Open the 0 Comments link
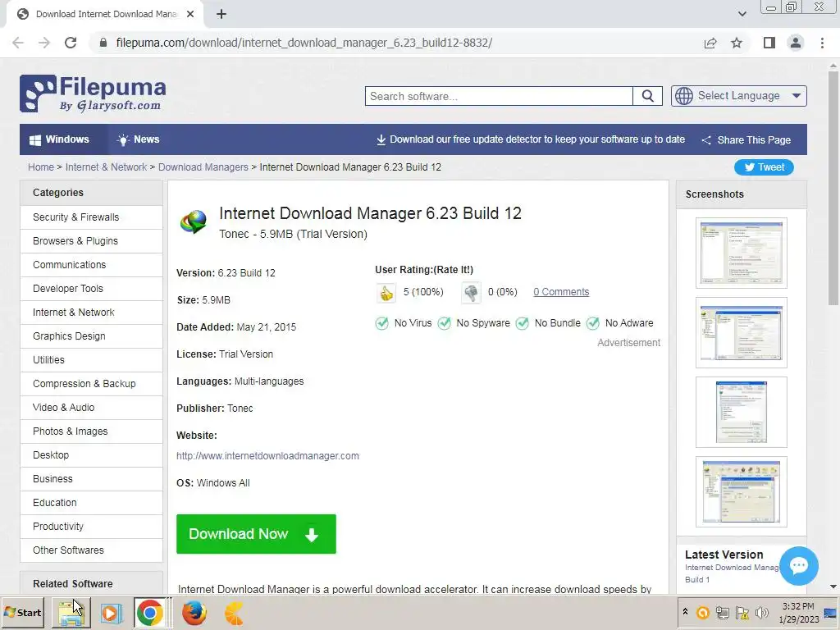This screenshot has width=840, height=630. click(561, 292)
